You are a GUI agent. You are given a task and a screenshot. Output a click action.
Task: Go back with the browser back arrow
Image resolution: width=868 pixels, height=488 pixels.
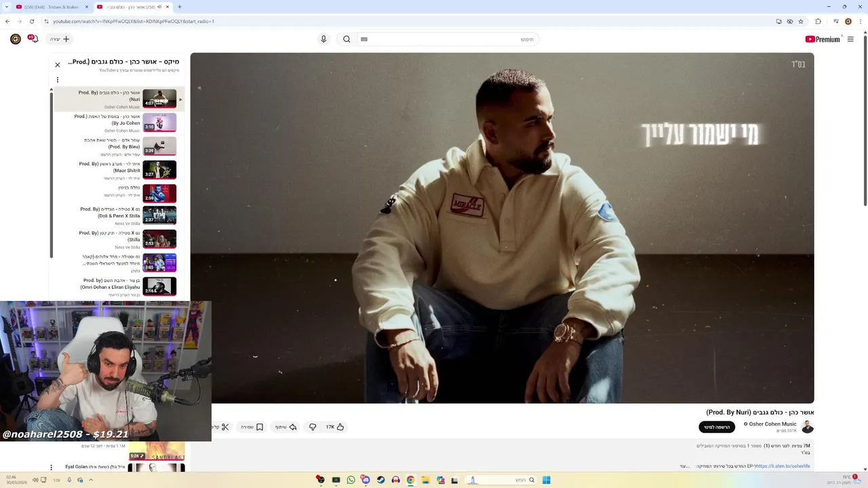[7, 21]
